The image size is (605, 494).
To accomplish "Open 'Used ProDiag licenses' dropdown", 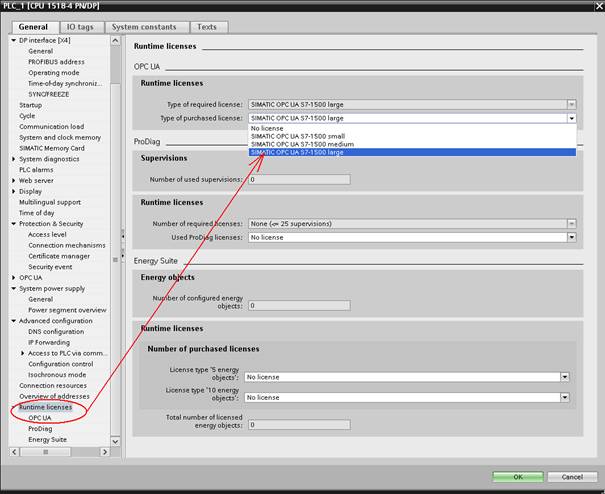I will (571, 237).
